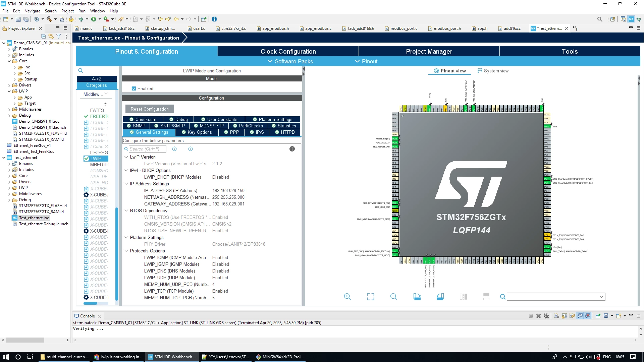Click the Reset Configuration button
This screenshot has height=362, width=644.
(150, 109)
